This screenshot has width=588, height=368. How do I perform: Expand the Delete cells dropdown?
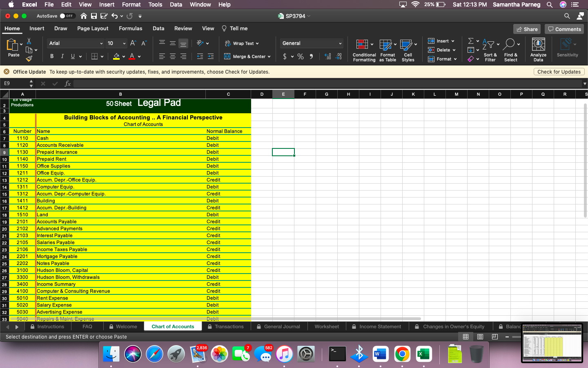(x=454, y=50)
